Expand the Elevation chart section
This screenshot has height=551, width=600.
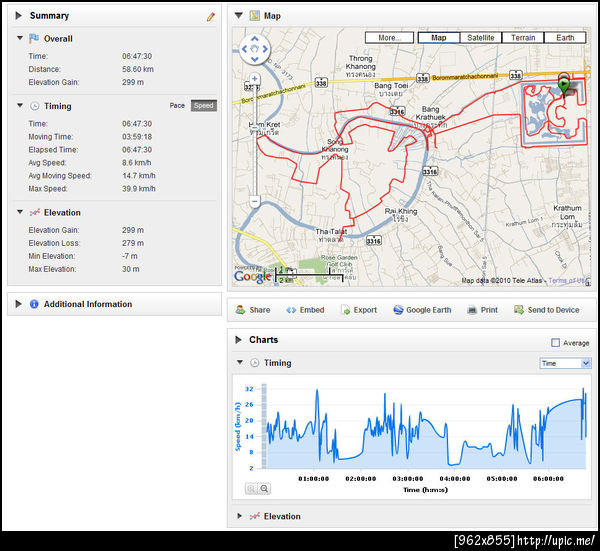[240, 516]
